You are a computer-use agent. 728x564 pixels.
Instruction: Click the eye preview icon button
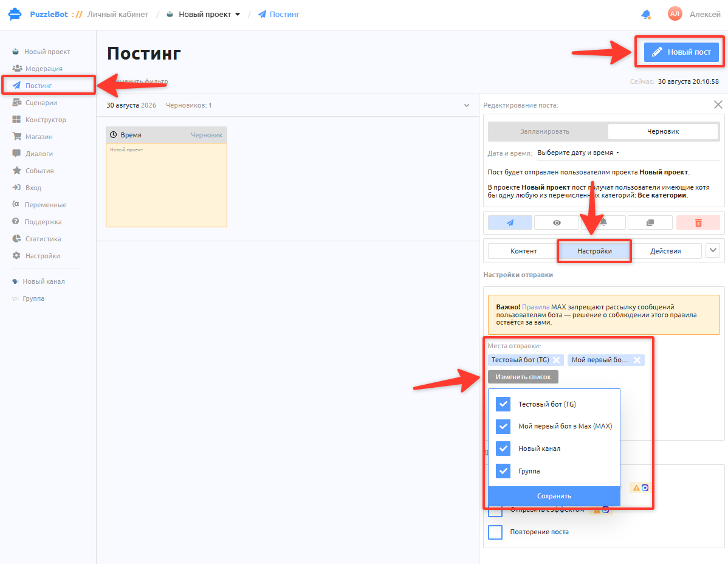point(557,222)
